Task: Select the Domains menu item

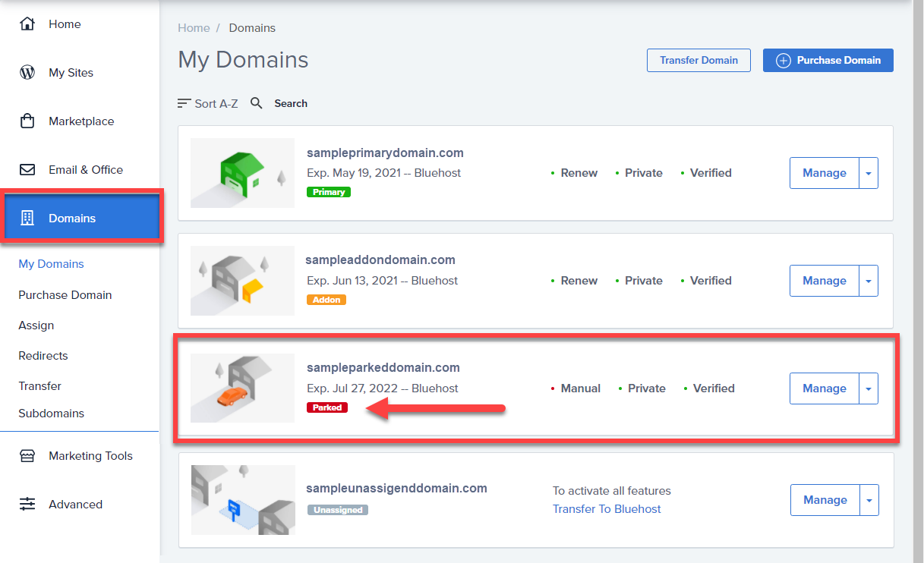Action: point(81,219)
